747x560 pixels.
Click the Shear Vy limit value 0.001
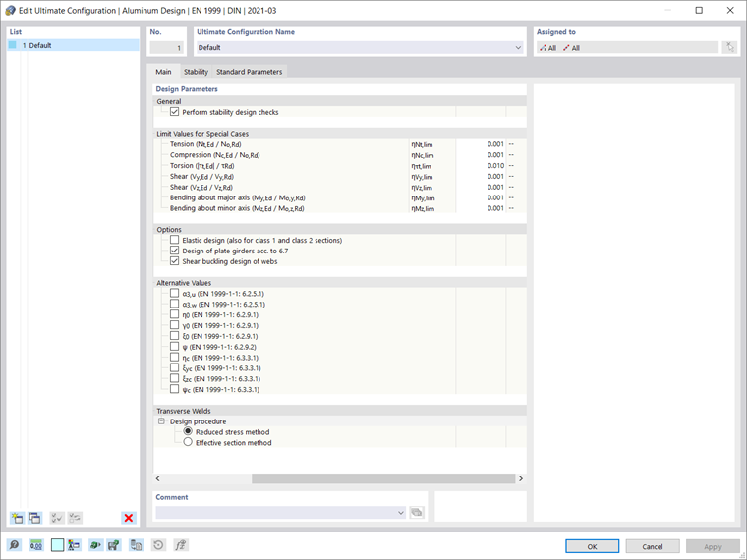point(481,176)
